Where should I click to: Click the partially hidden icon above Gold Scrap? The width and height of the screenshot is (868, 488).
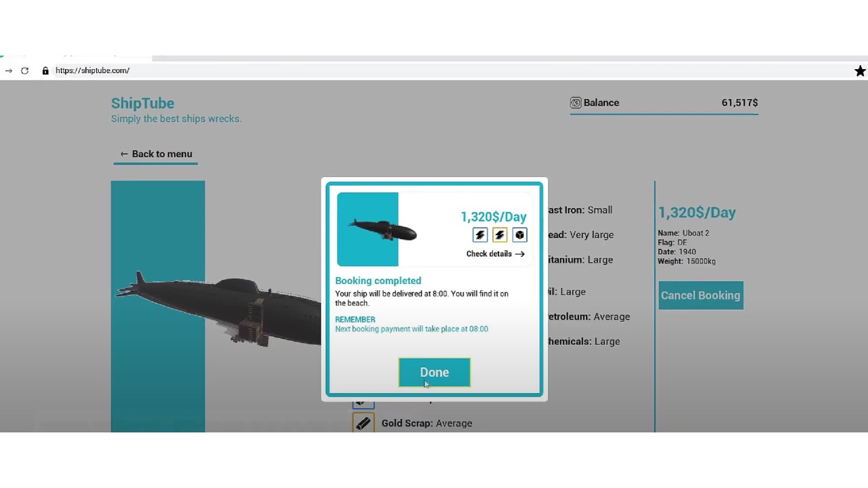363,402
